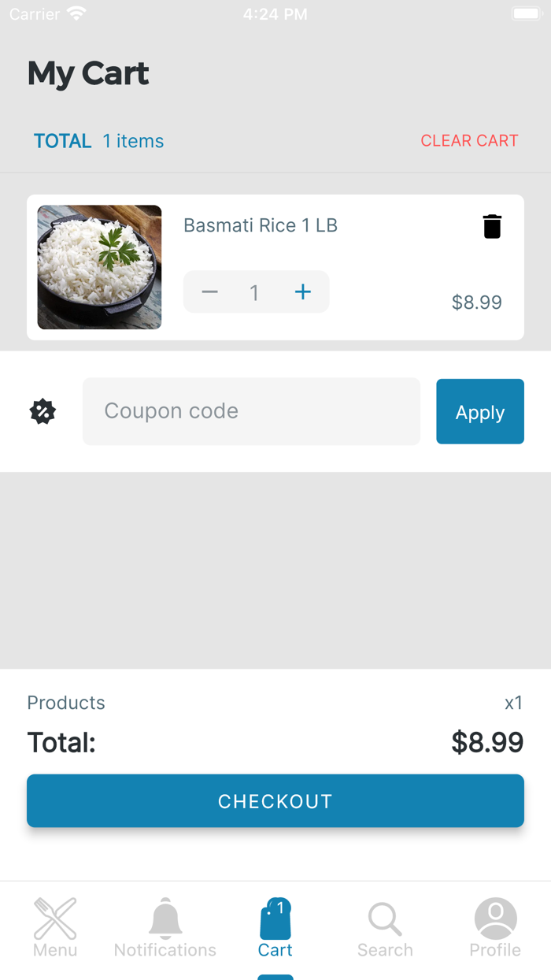View the Basmati Rice product photo
This screenshot has width=551, height=980.
(x=99, y=266)
